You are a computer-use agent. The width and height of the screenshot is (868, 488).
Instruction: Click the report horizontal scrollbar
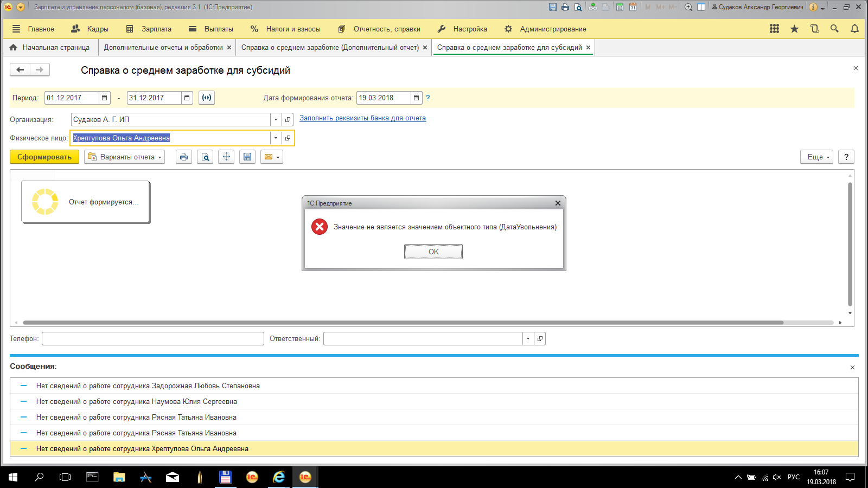point(403,323)
